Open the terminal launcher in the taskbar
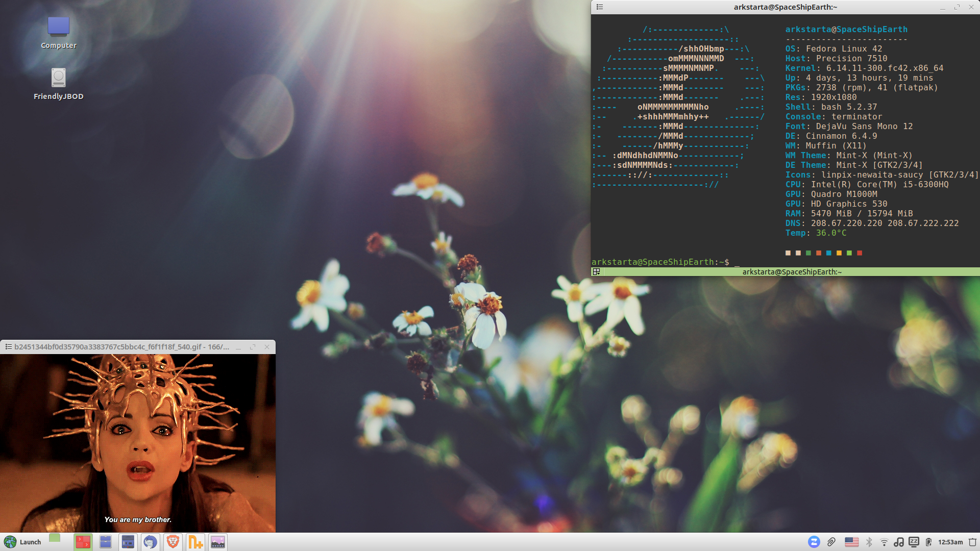Screen dimensions: 980x551 pos(128,542)
